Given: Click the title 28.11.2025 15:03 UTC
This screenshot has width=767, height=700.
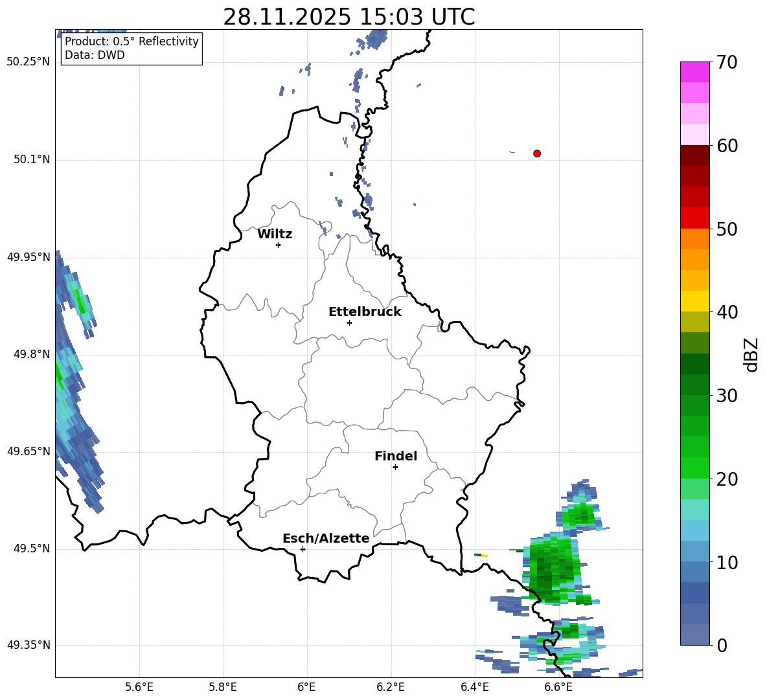Looking at the screenshot, I should [x=349, y=17].
